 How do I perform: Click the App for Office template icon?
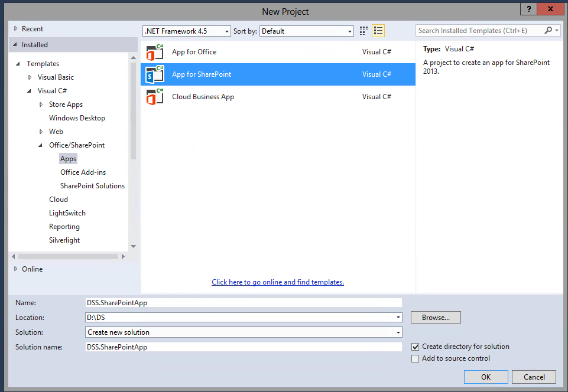155,53
